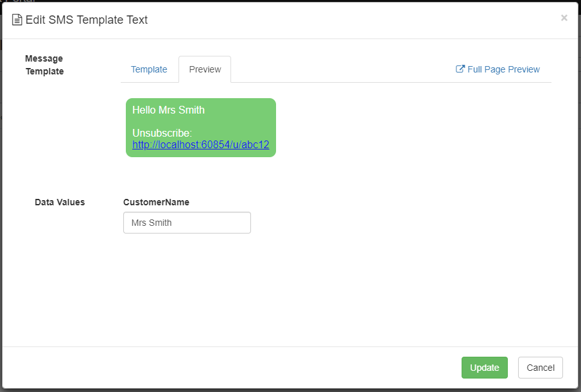Image resolution: width=581 pixels, height=392 pixels.
Task: Follow the localhost unsubscribe link
Action: (x=200, y=144)
